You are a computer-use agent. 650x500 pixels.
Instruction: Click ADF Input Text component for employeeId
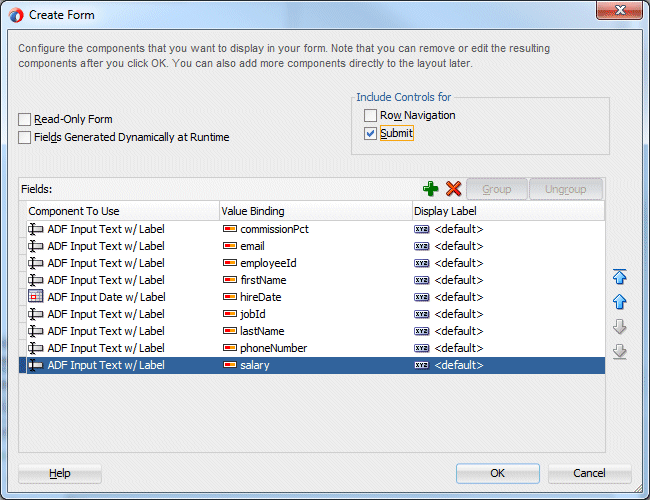[x=106, y=263]
